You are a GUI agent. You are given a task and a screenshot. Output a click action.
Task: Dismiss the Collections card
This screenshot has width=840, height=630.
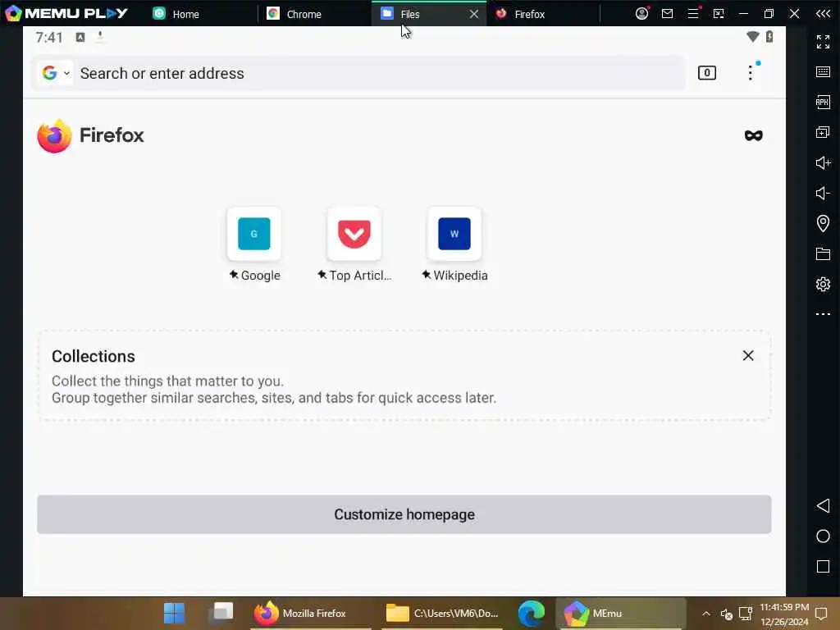click(x=748, y=356)
